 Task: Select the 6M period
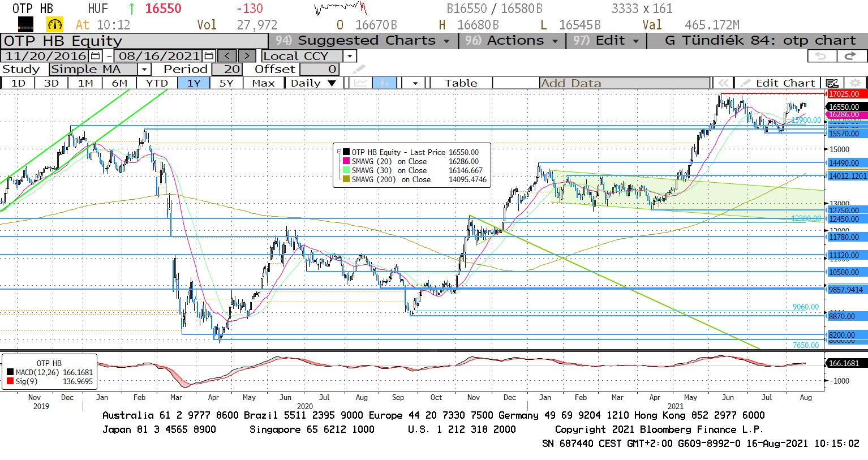click(119, 83)
